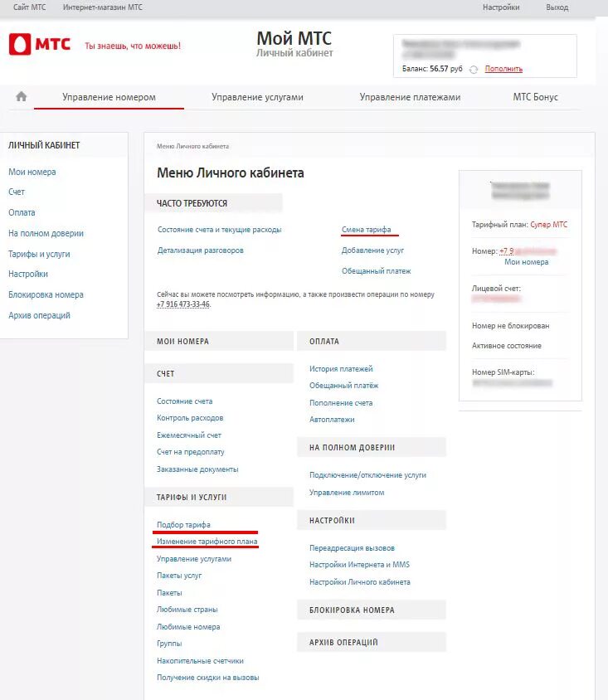Open Детализация разговоров link
Screen dimensions: 608x700
201,250
